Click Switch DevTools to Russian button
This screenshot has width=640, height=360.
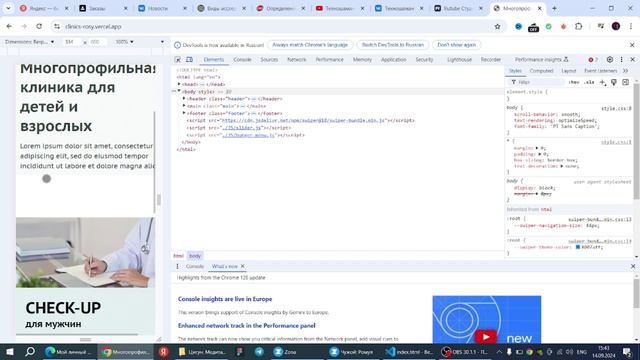pyautogui.click(x=393, y=45)
